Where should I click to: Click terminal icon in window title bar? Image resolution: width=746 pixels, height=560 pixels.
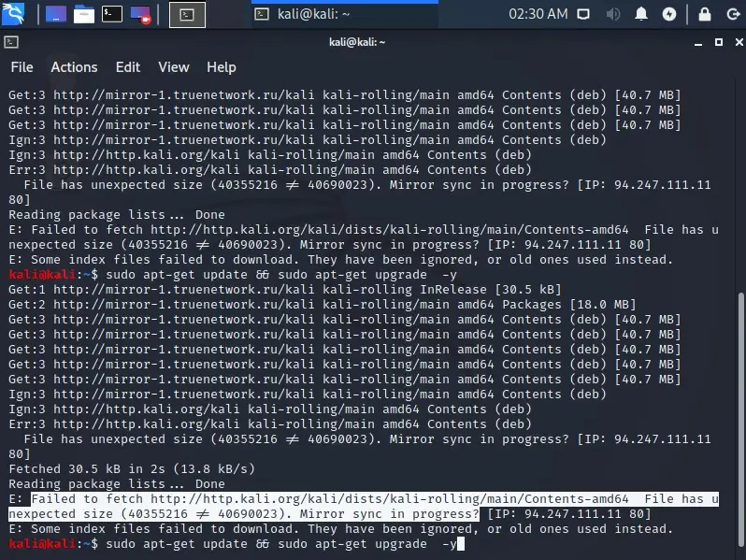(x=11, y=42)
